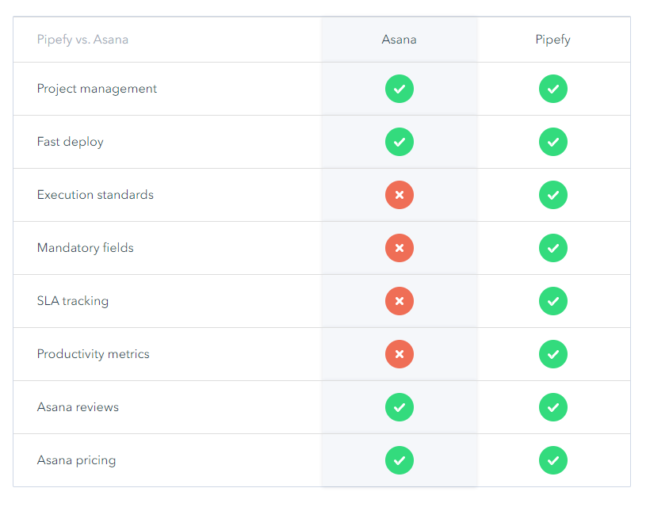Click Asana's red X for Mandatory fields
Viewport: 650px width, 507px height.
click(x=399, y=248)
